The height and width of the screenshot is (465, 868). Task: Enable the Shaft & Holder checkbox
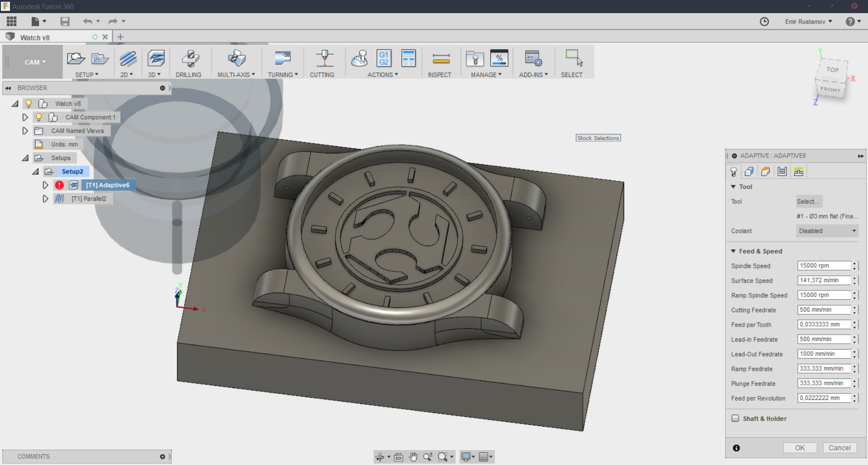coord(735,418)
